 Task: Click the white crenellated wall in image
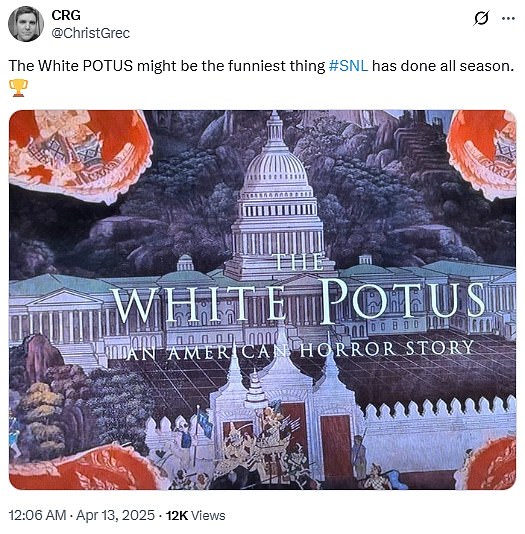tap(439, 433)
